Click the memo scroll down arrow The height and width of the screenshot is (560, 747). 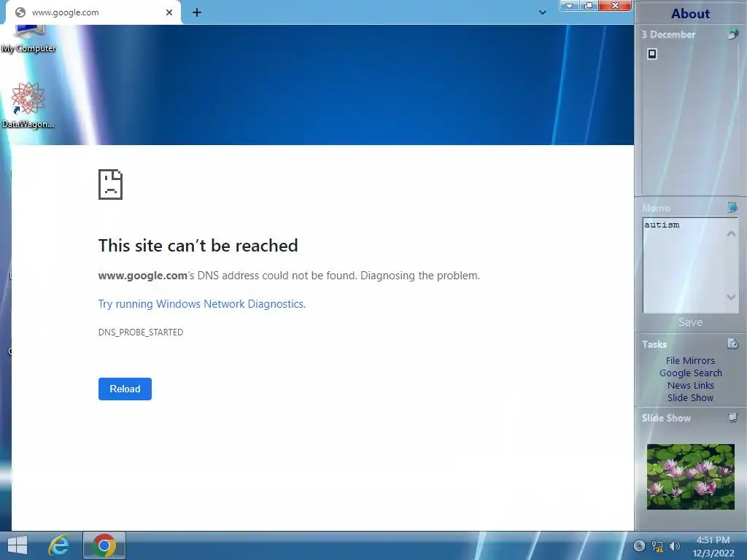[731, 297]
